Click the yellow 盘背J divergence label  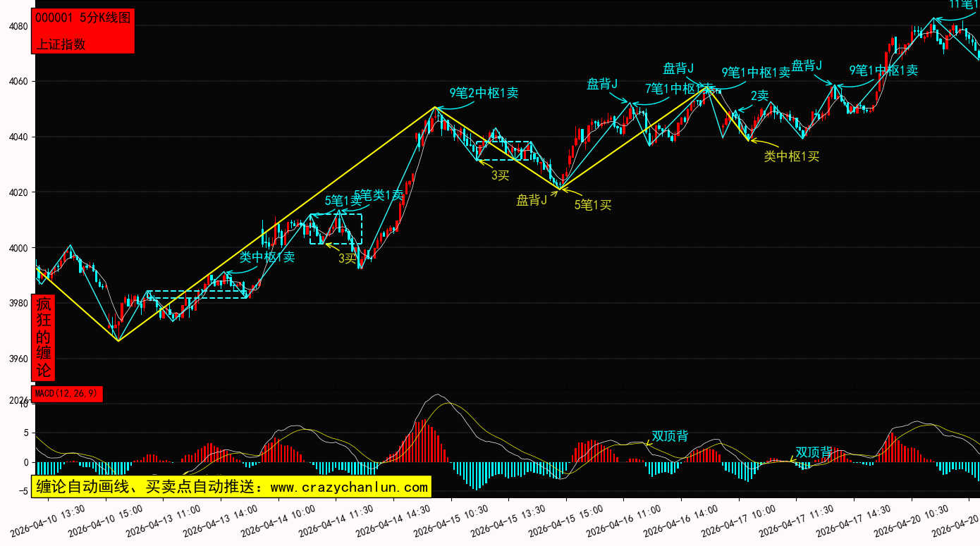532,200
